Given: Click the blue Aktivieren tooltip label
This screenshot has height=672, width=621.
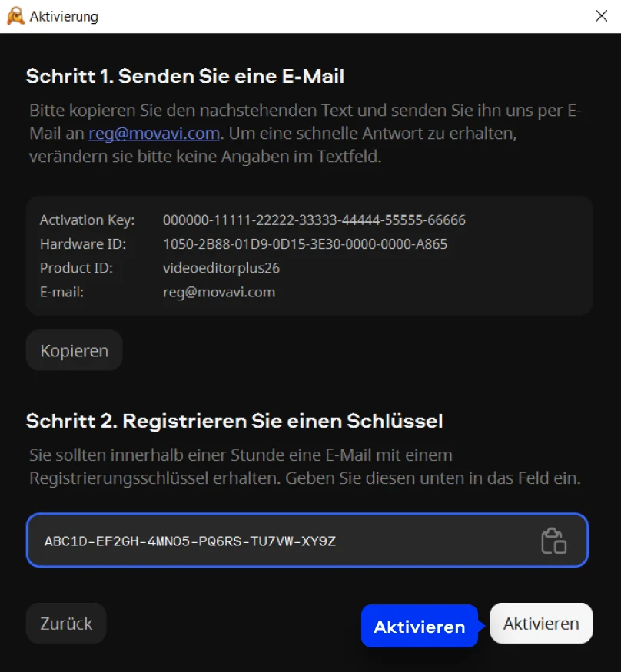Looking at the screenshot, I should pos(420,627).
